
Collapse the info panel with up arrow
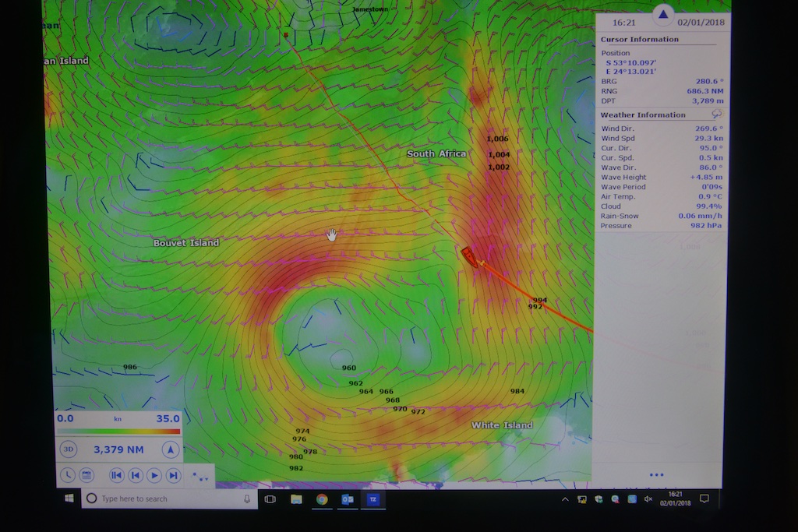pos(662,14)
